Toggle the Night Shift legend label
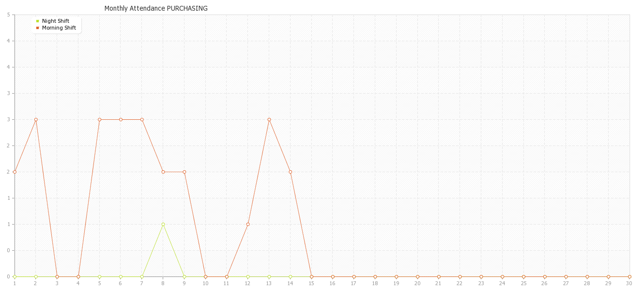The height and width of the screenshot is (291, 644). click(55, 21)
